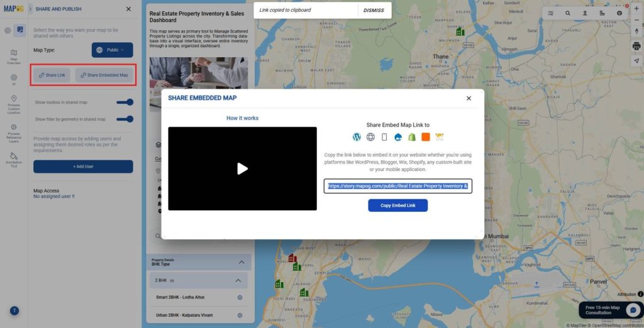The height and width of the screenshot is (328, 644).
Task: Select Urban 2BHK - Kalpataru Vivant listing
Action: point(184,315)
